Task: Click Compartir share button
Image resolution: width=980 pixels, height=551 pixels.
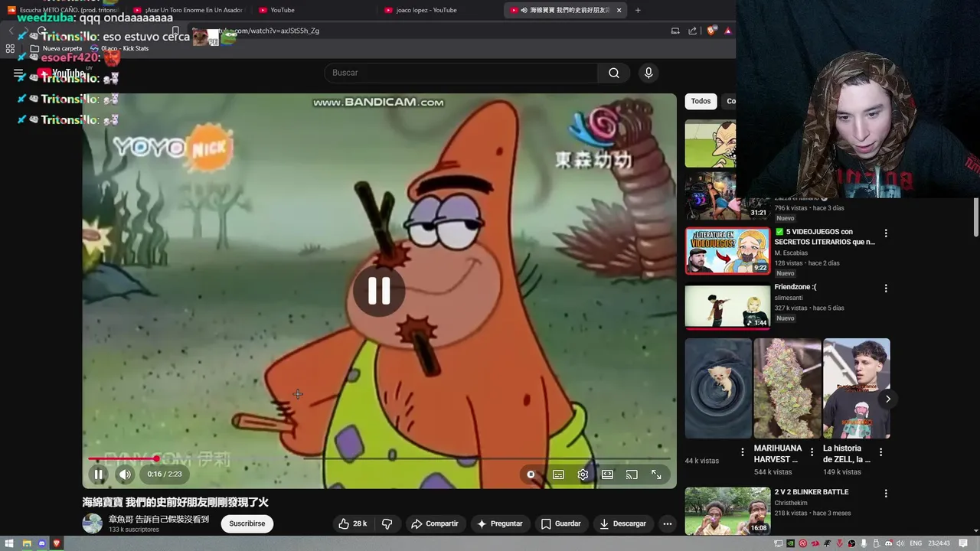Action: (434, 523)
